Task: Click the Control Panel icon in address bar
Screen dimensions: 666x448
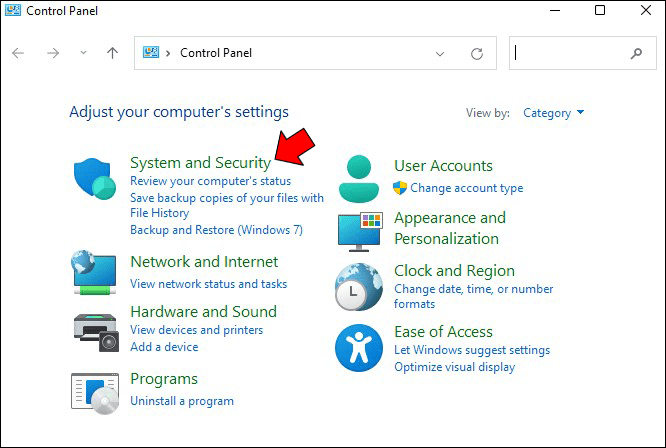Action: (151, 52)
